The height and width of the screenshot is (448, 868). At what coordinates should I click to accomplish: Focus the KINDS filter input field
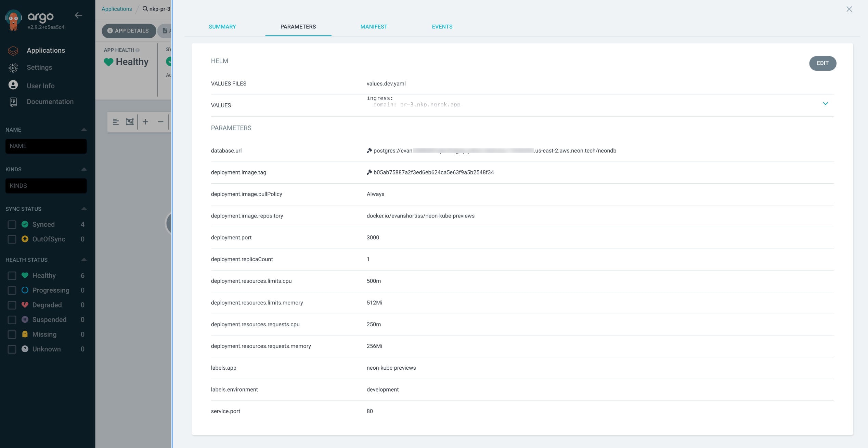46,186
